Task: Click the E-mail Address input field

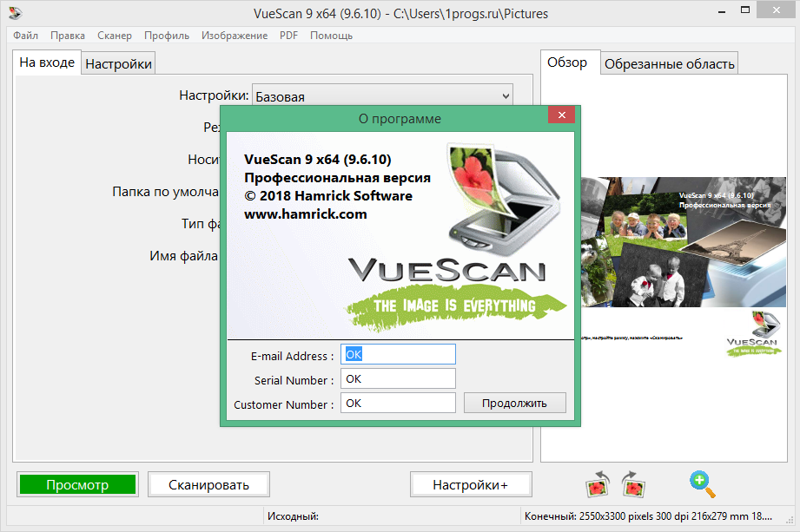Action: tap(398, 354)
